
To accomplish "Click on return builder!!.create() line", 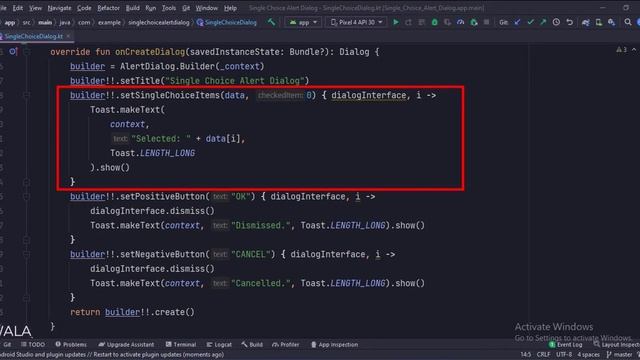I will pyautogui.click(x=132, y=312).
